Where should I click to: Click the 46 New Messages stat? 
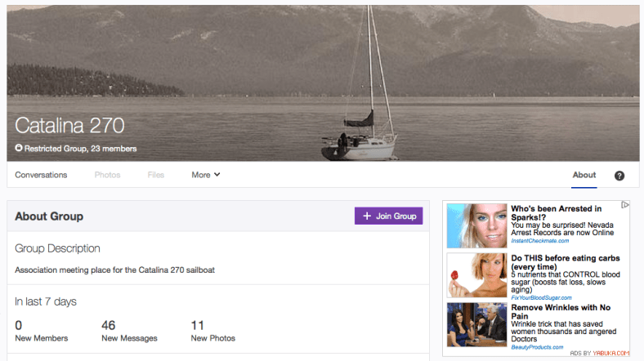point(128,331)
